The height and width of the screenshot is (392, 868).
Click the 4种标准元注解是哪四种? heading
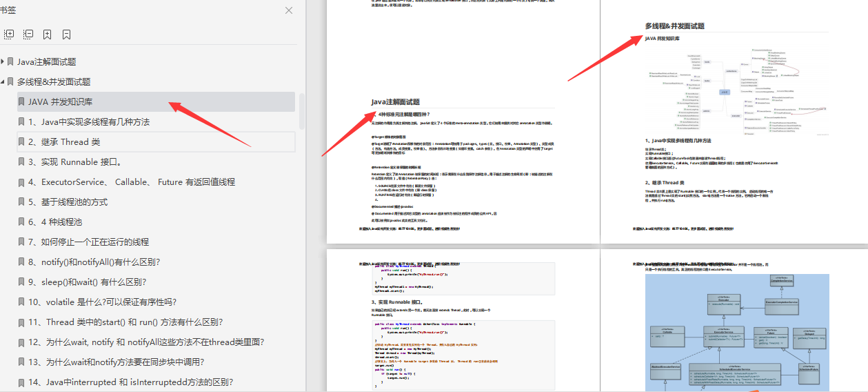tap(404, 115)
